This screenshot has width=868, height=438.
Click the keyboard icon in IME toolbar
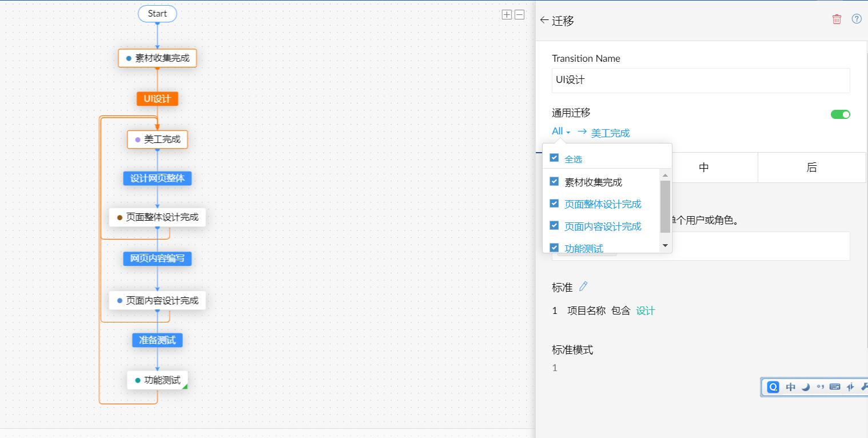835,387
